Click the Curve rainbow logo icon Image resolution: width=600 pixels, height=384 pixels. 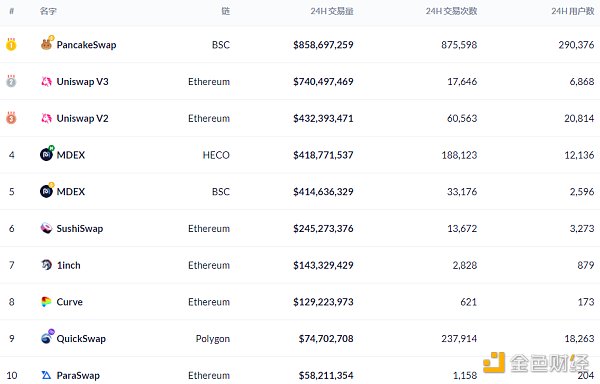[x=46, y=302]
